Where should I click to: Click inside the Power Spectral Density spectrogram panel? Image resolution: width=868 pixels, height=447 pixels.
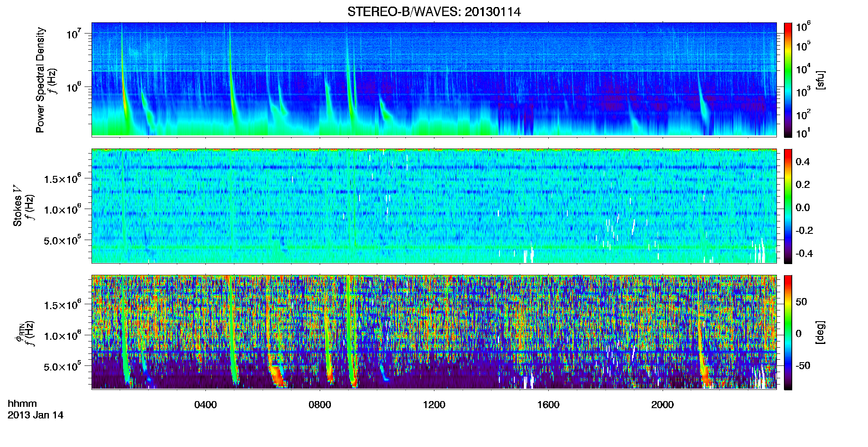[x=434, y=79]
